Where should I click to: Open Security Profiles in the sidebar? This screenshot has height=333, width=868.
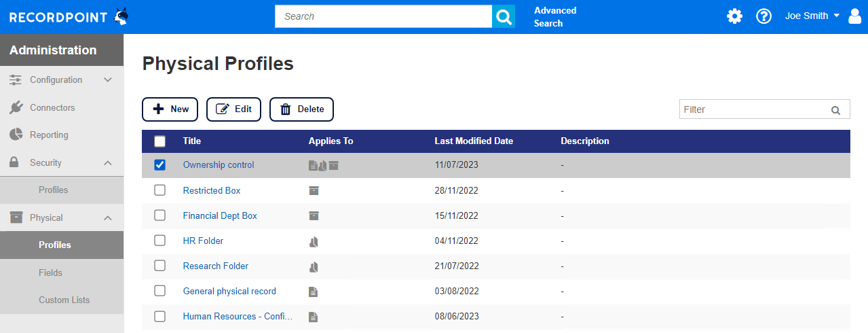62,190
